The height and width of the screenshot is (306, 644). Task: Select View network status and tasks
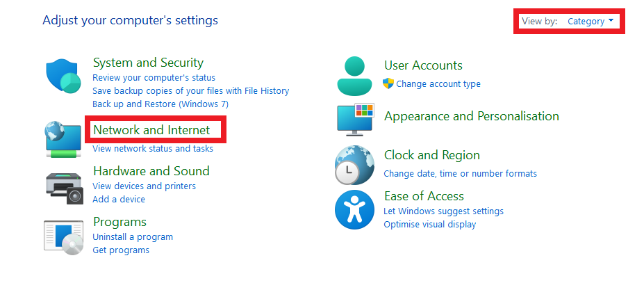point(153,149)
